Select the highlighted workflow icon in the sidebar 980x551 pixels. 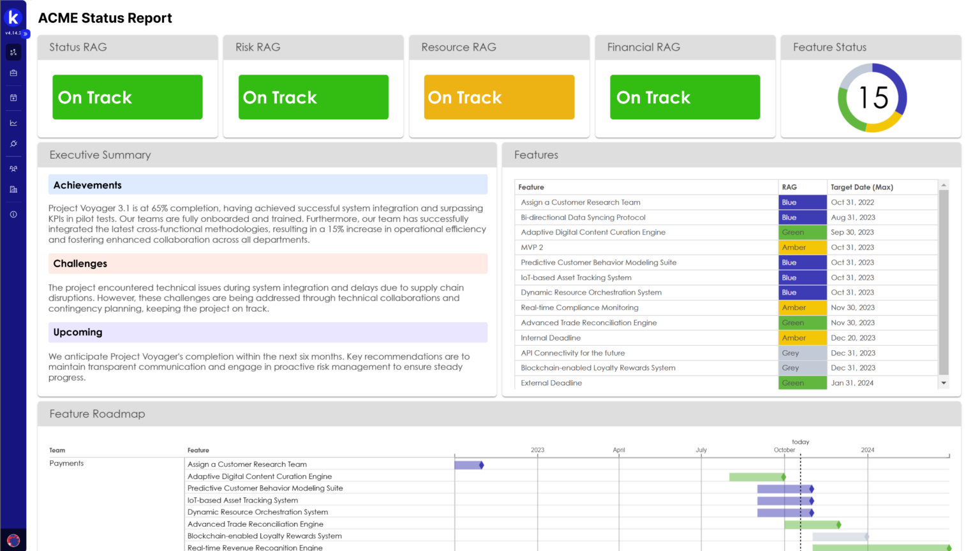[13, 52]
